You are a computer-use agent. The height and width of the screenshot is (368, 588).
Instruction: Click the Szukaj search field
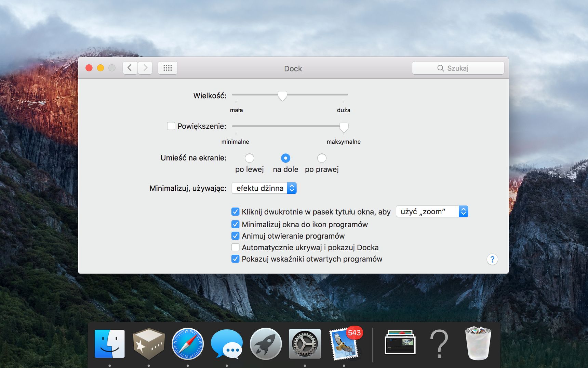(x=458, y=68)
